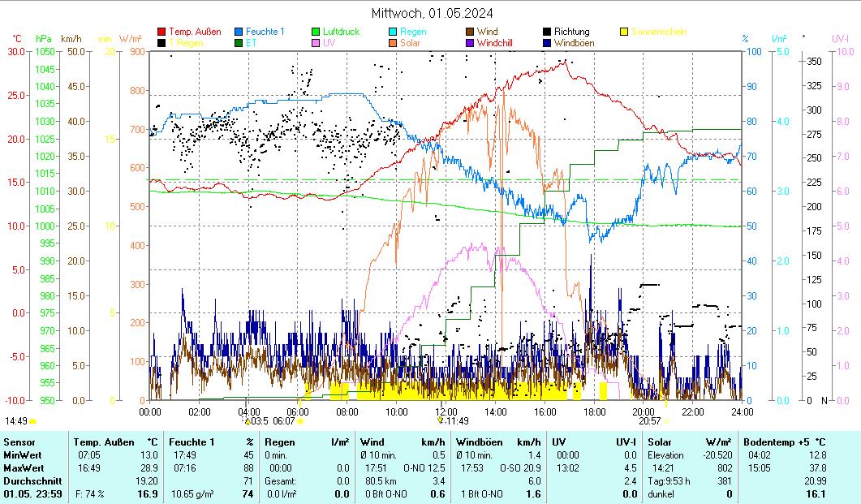Click the blue Feuchte 1 legend square
The width and height of the screenshot is (861, 504).
click(239, 32)
